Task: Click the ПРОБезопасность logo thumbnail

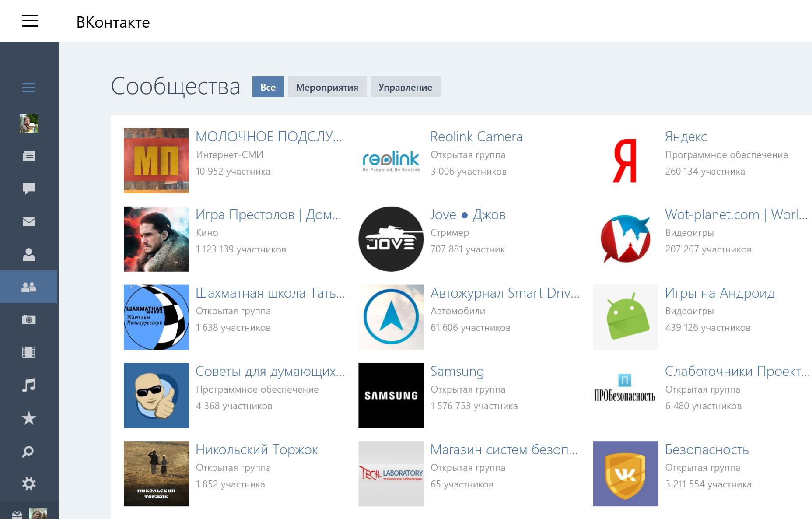Action: tap(626, 395)
